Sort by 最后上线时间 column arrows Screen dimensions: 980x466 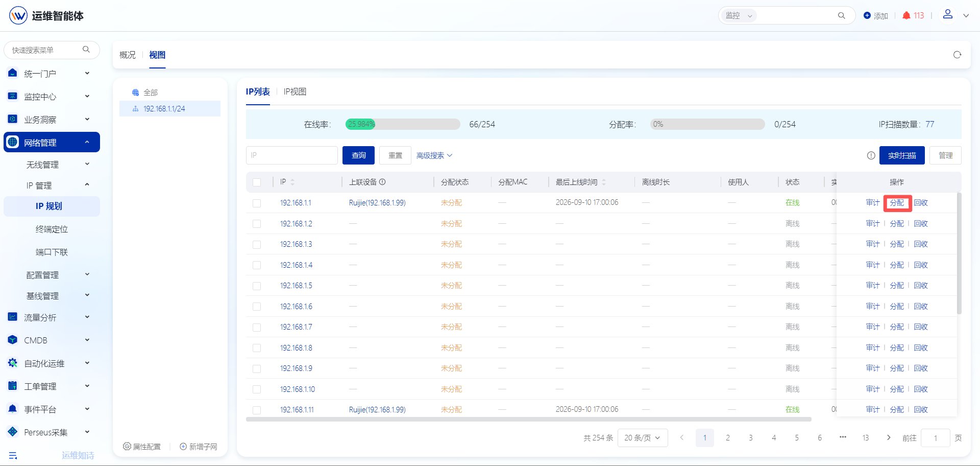pyautogui.click(x=604, y=182)
